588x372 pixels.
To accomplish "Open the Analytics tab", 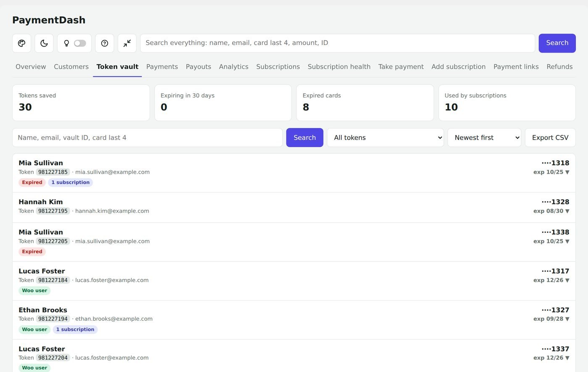I will (x=234, y=67).
